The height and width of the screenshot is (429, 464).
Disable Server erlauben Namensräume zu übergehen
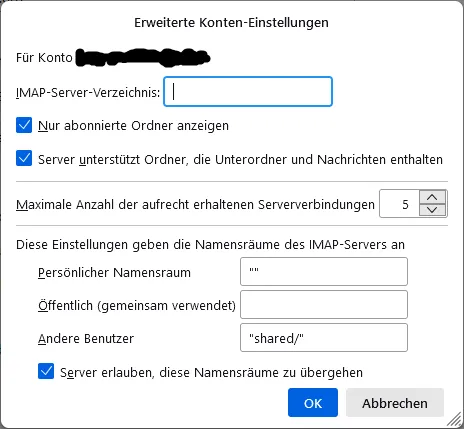[46, 371]
